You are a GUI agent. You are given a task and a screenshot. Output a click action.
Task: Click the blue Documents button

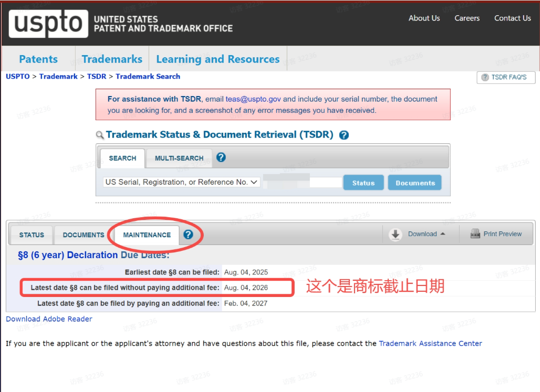coord(415,183)
